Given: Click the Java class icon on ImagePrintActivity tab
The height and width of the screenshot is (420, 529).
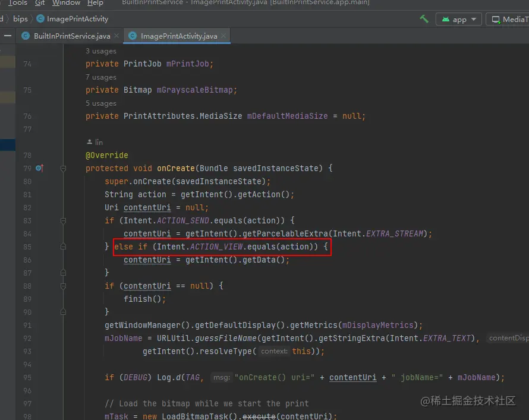Looking at the screenshot, I should tap(133, 36).
